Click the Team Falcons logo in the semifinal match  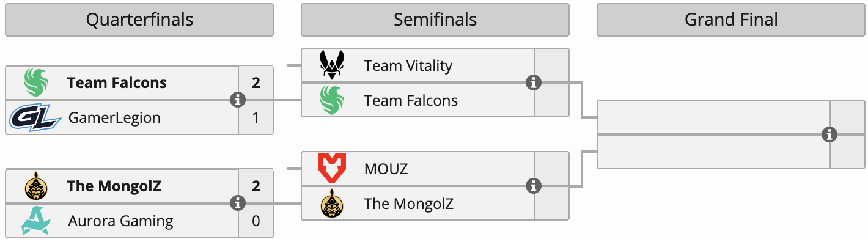[332, 100]
